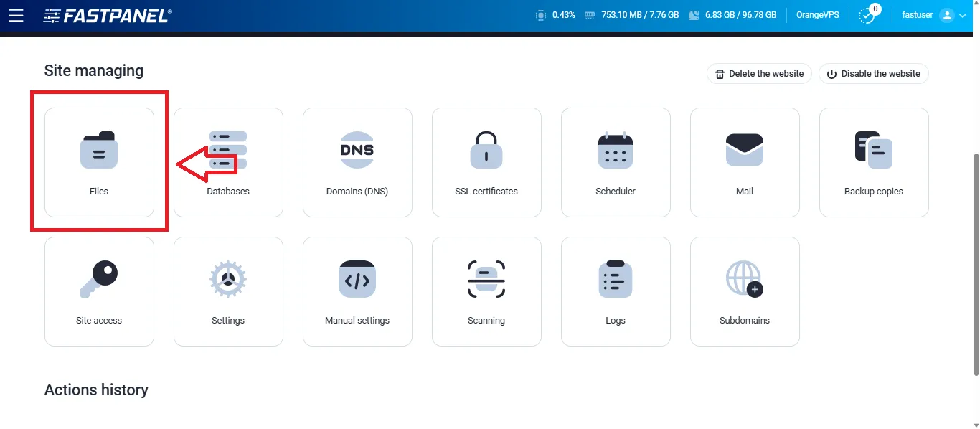Open the Settings gear tile
This screenshot has height=429, width=980.
coord(228,291)
